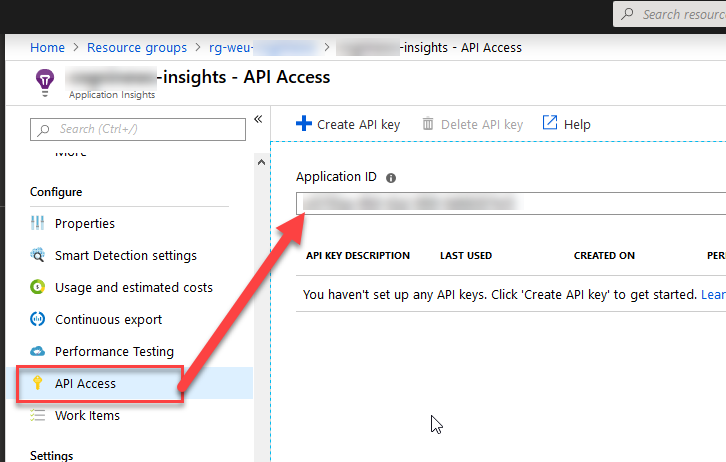Click the Work Items list icon

(x=38, y=415)
